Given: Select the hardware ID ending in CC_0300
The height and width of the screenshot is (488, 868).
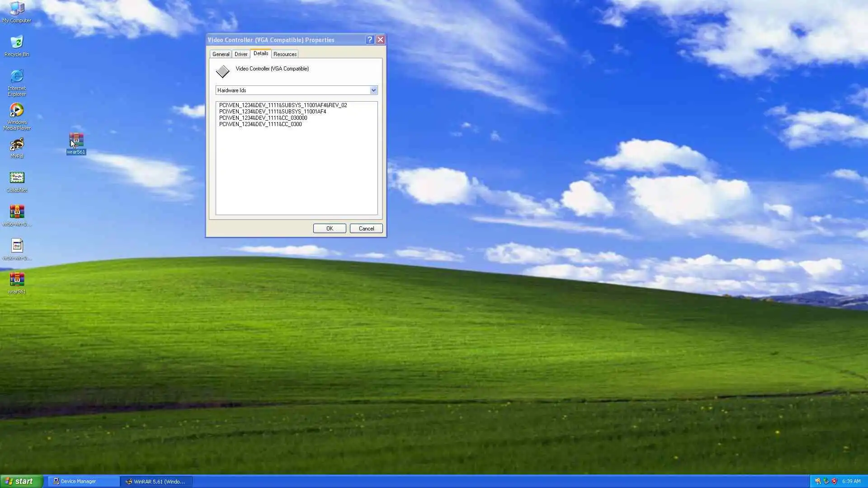Looking at the screenshot, I should coord(260,124).
